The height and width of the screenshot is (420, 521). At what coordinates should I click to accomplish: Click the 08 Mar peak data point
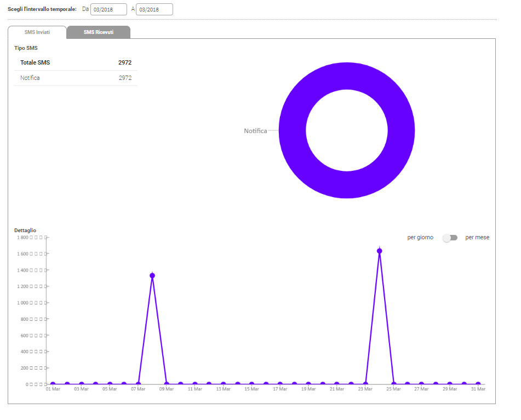152,275
